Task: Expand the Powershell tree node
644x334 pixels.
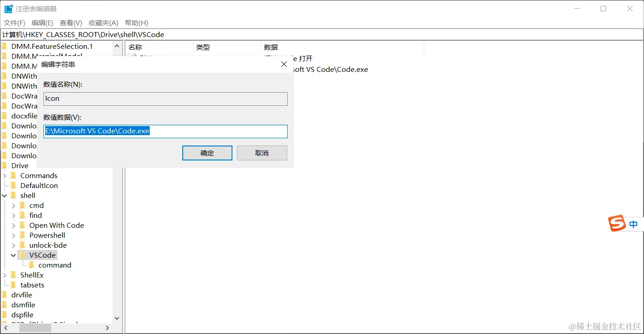Action: point(14,235)
